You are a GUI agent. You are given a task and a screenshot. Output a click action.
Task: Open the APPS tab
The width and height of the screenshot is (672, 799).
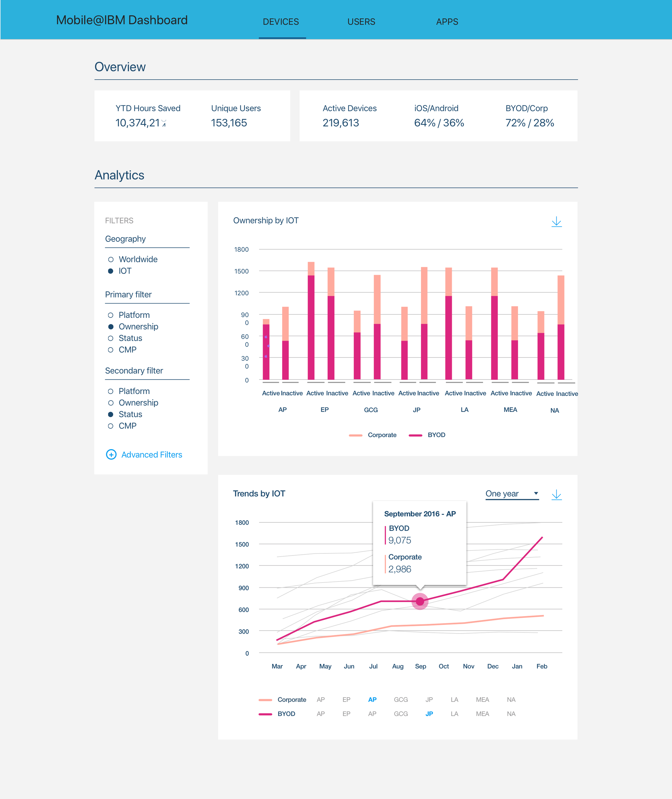point(447,22)
